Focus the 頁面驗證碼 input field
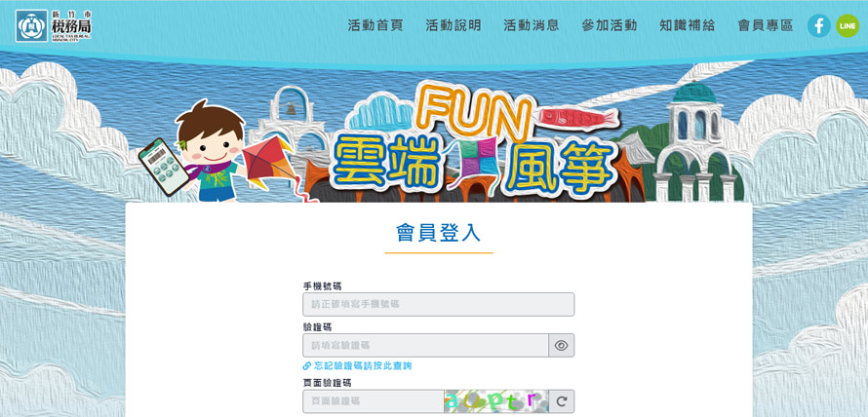 [x=374, y=401]
